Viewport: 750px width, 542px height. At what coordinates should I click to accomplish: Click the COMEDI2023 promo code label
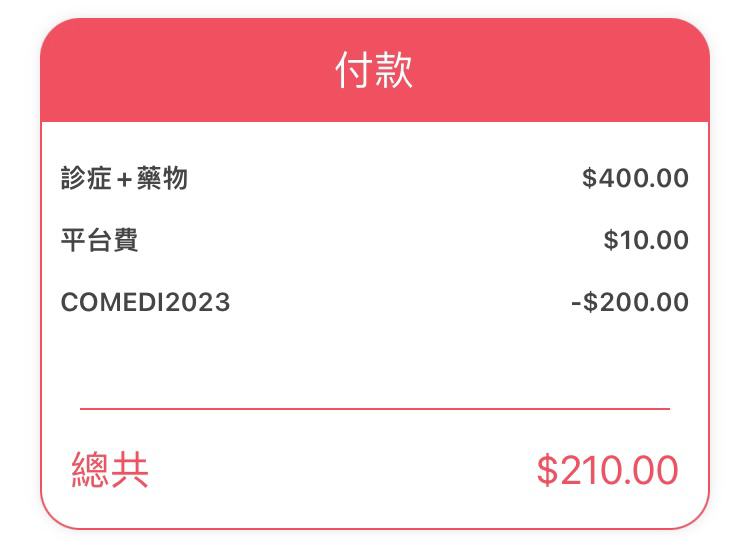pos(145,302)
